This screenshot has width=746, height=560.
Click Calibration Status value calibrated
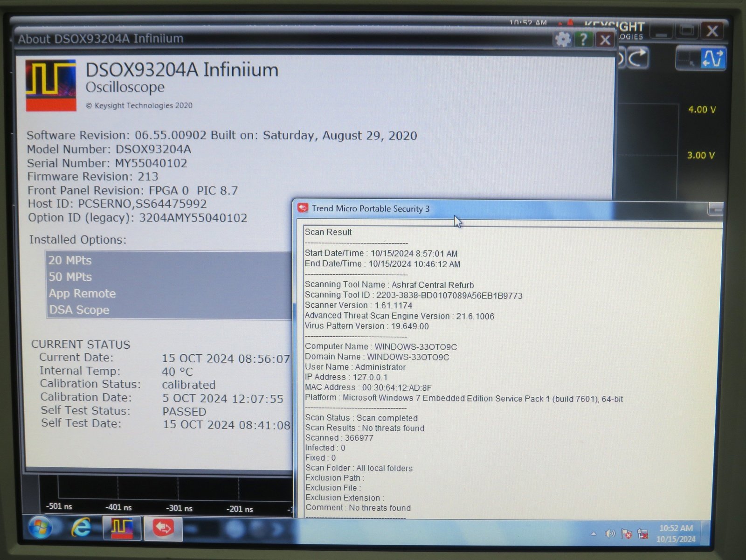[189, 385]
